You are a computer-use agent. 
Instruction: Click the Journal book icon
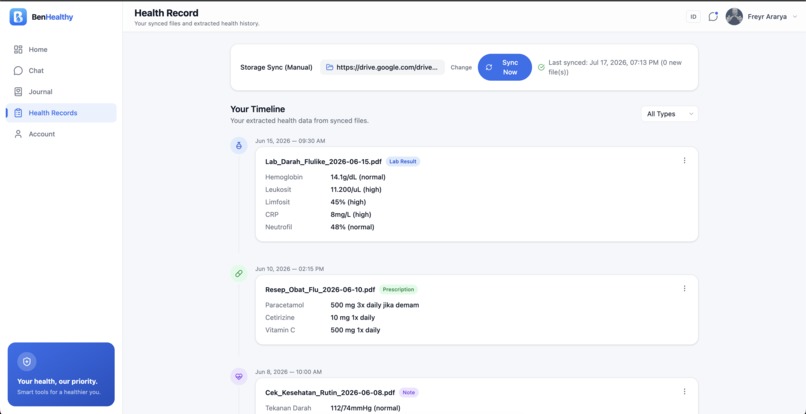pos(18,92)
